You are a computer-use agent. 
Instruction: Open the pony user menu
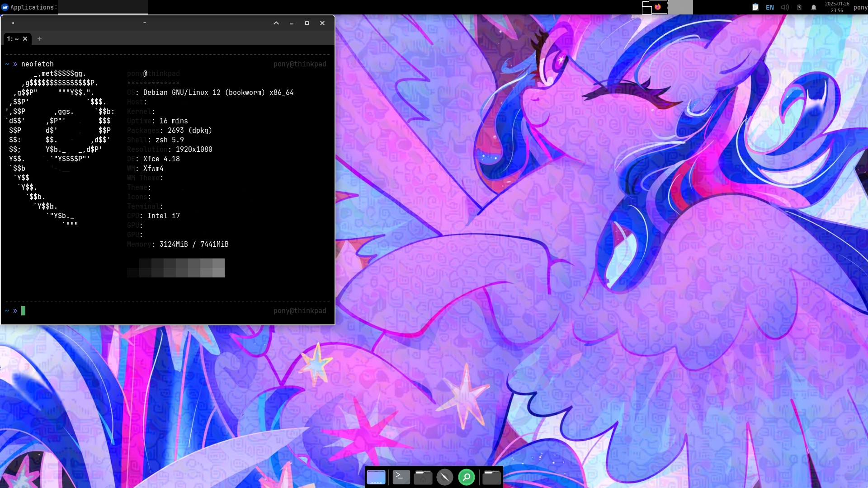click(x=860, y=7)
